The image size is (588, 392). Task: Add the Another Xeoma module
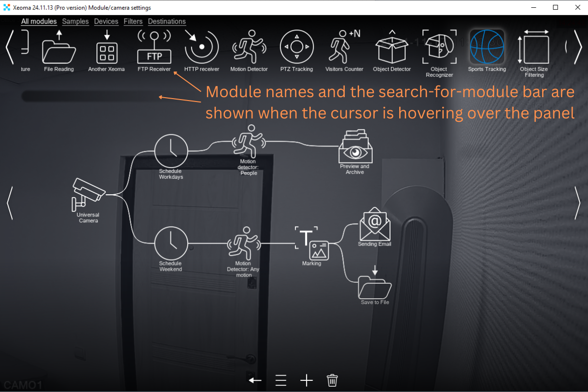pos(107,47)
